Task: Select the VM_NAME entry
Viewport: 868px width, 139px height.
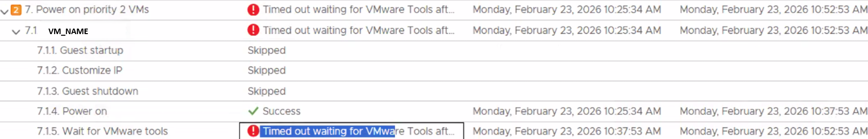Action: coord(68,32)
